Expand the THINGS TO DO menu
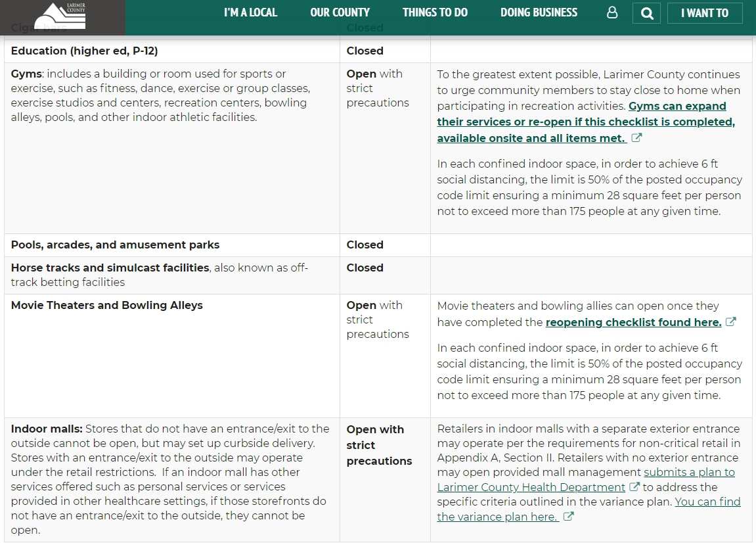Screen dimensions: 756x543 click(435, 12)
